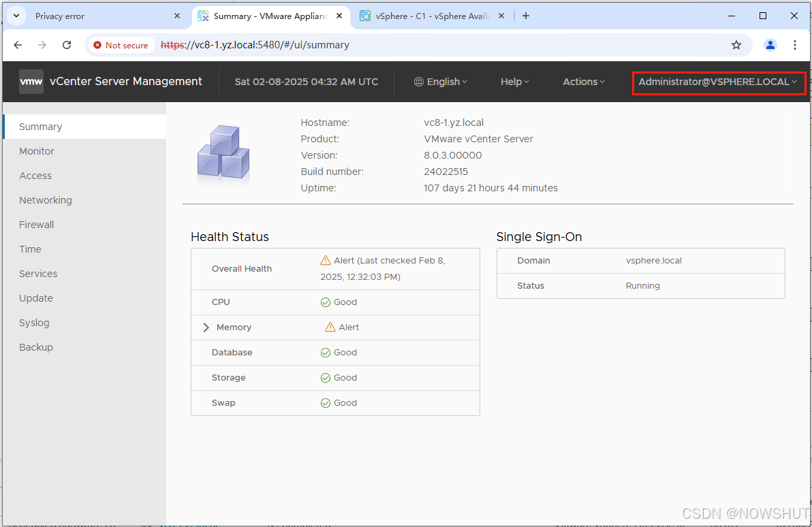Reload the page with refresh icon
The image size is (812, 527).
point(67,45)
